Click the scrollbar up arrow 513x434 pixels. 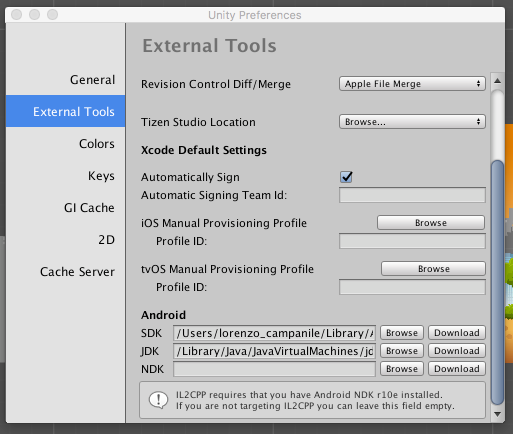coord(497,81)
